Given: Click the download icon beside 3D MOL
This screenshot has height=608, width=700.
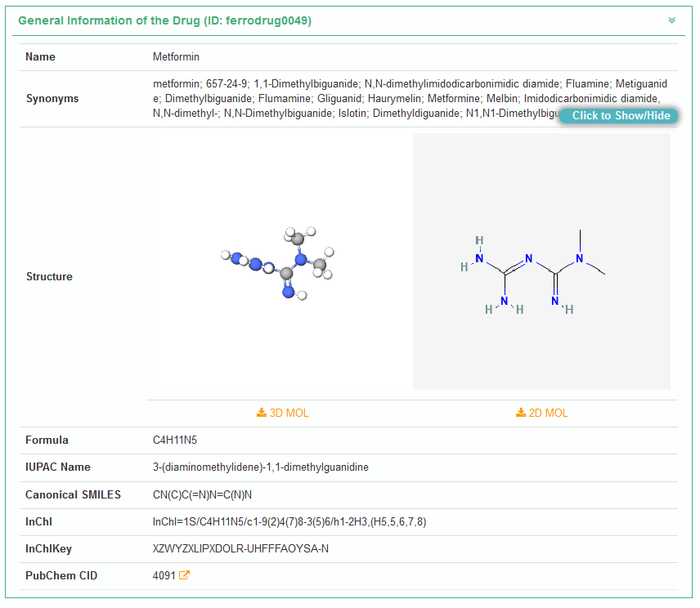Looking at the screenshot, I should (262, 413).
